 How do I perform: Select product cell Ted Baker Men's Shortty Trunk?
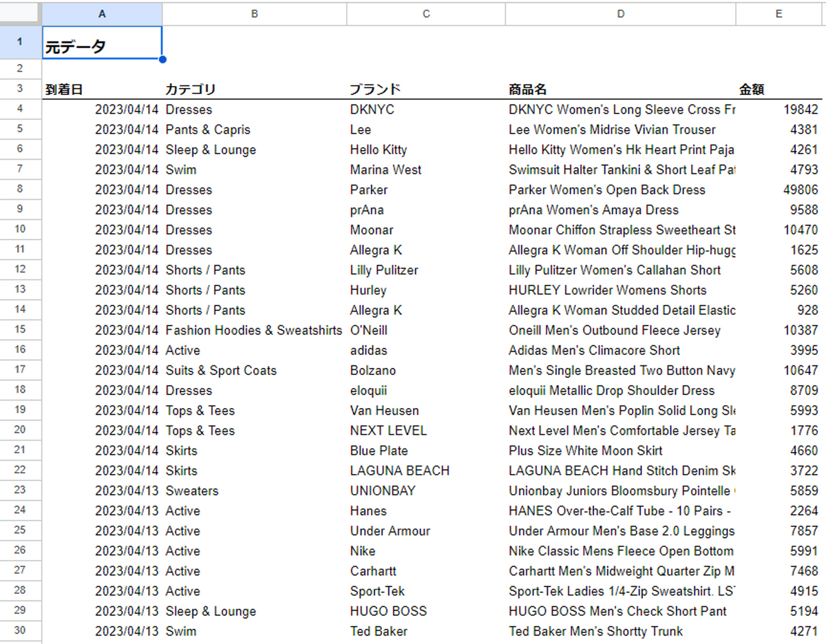pos(621,631)
